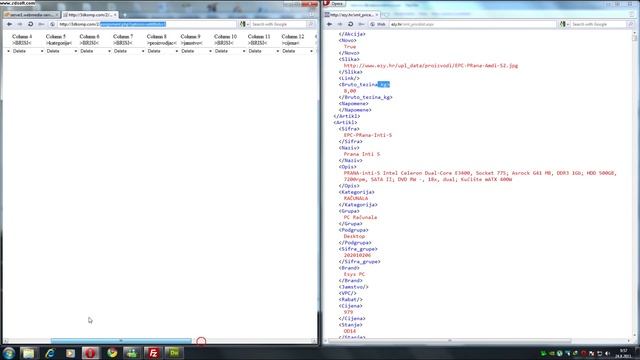Go forward in the right Opera window
The height and width of the screenshot is (360, 640).
tap(340, 24)
